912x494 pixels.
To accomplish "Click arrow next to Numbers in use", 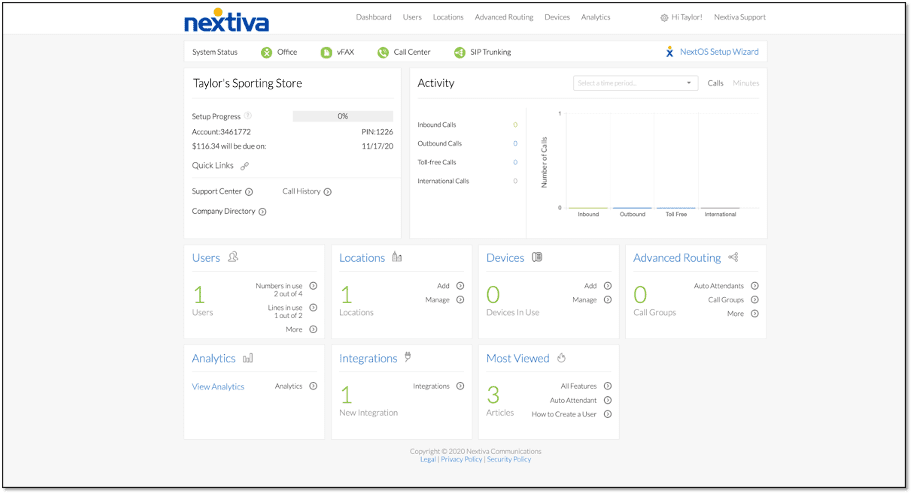I will pos(314,286).
